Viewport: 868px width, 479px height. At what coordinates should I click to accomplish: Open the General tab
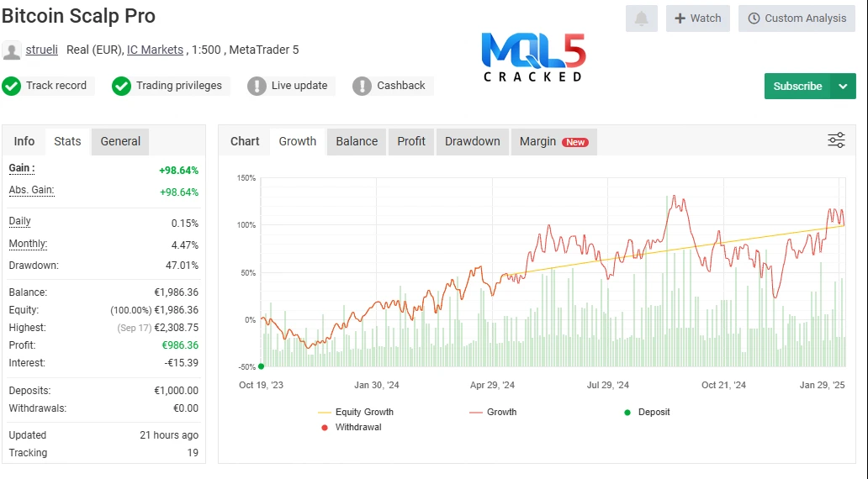click(120, 141)
